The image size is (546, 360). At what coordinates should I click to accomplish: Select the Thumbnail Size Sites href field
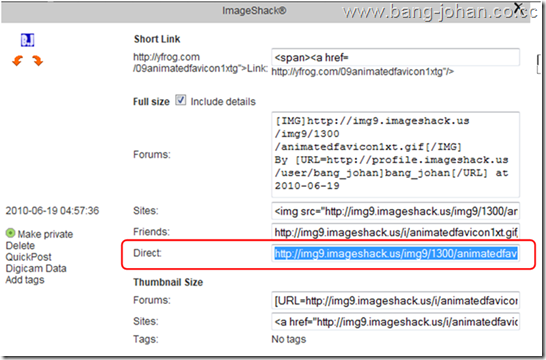pyautogui.click(x=395, y=322)
